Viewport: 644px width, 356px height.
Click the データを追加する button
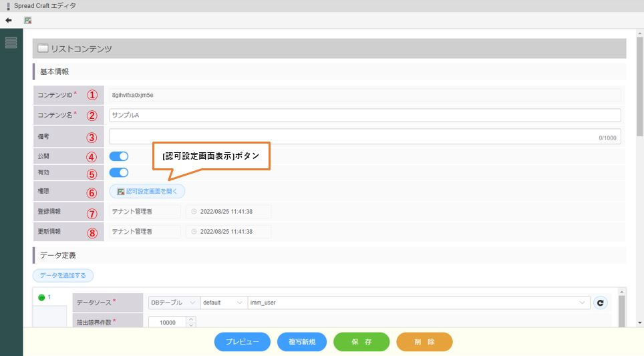(x=63, y=275)
